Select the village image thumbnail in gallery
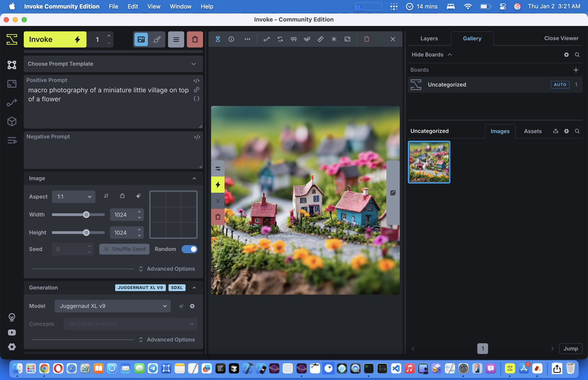Image resolution: width=588 pixels, height=380 pixels. point(429,162)
